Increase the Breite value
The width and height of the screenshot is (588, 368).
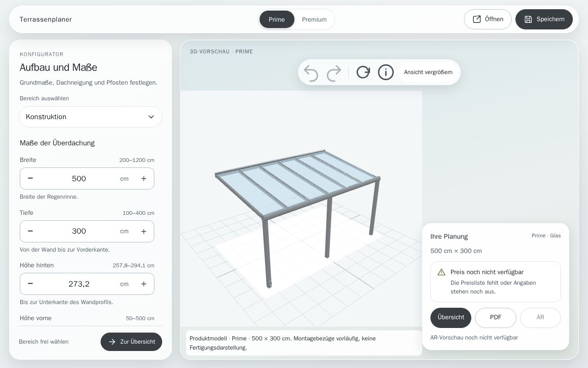[144, 178]
